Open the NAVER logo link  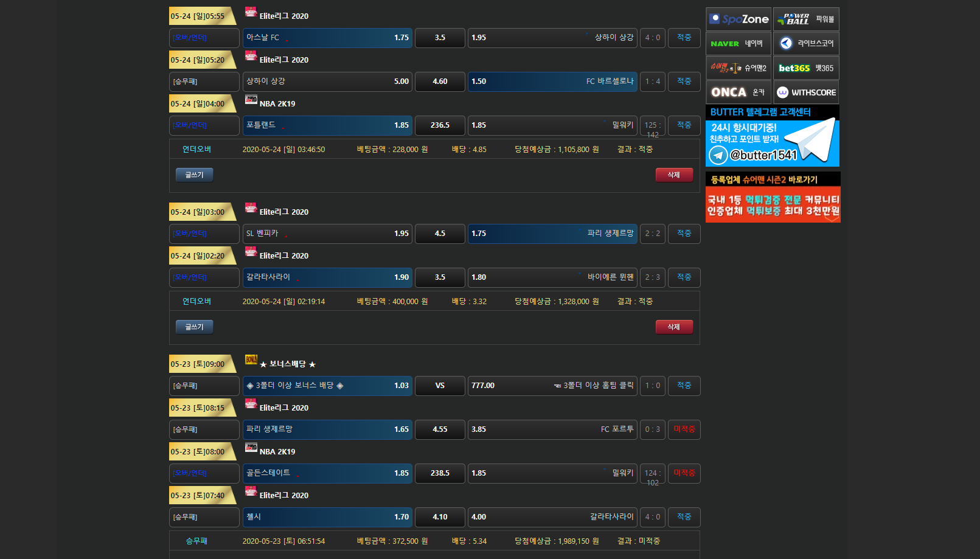coord(738,44)
